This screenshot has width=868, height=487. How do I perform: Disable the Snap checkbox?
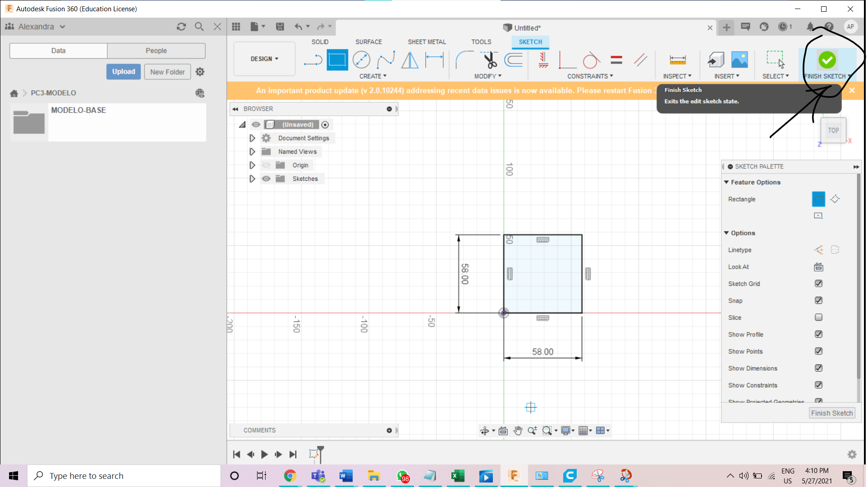click(818, 300)
